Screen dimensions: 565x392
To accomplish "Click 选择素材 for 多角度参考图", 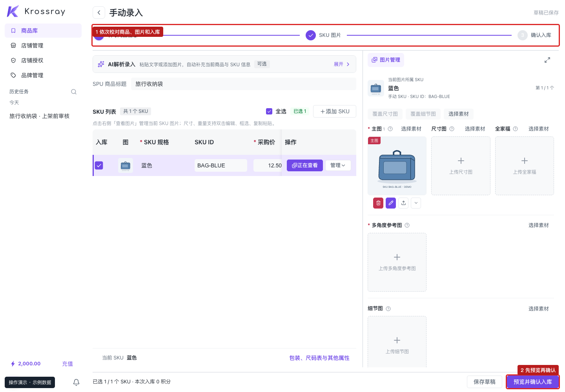I will click(x=539, y=225).
